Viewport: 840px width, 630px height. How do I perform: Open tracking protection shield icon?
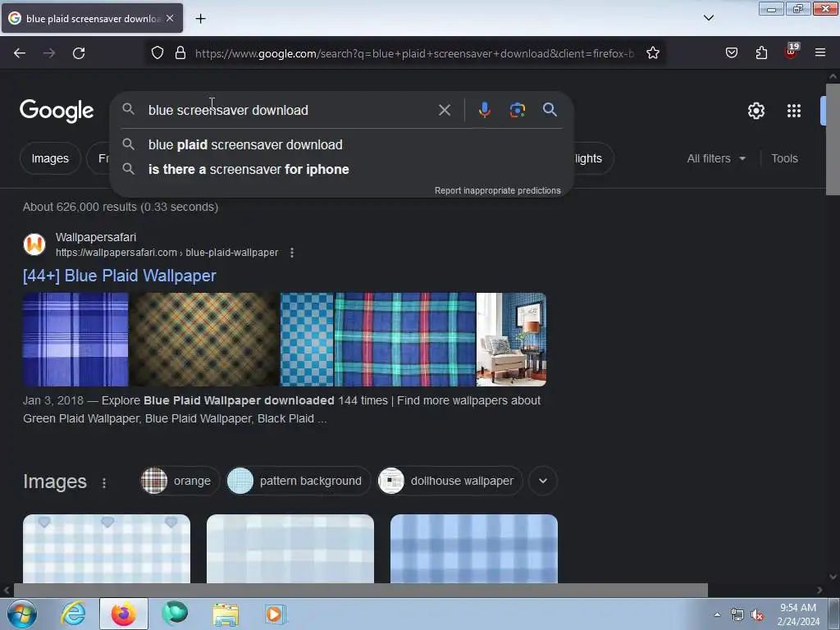[157, 53]
